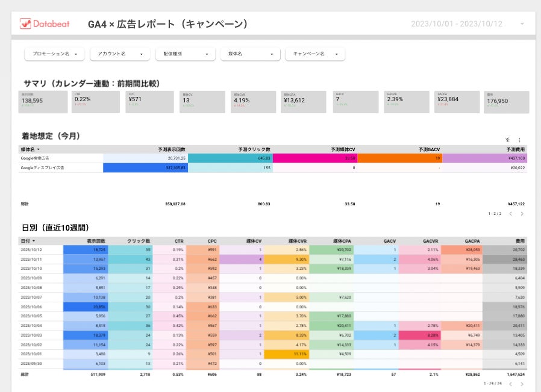Viewport: 541px width, 392px height.
Task: Open the 配信種別 filter dropdown
Action: [x=186, y=54]
